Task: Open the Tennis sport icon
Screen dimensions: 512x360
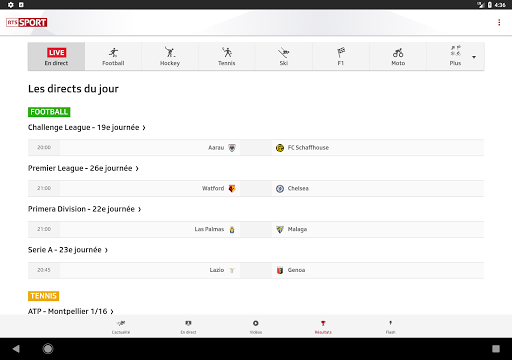Action: tap(227, 53)
